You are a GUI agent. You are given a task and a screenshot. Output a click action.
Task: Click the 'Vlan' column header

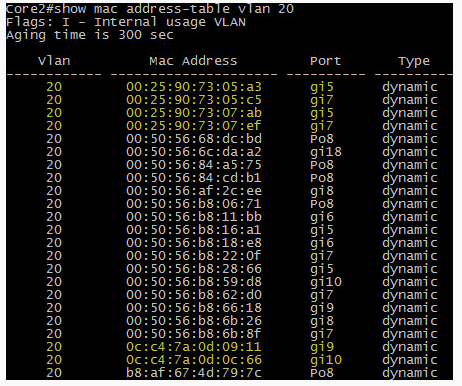pos(54,61)
